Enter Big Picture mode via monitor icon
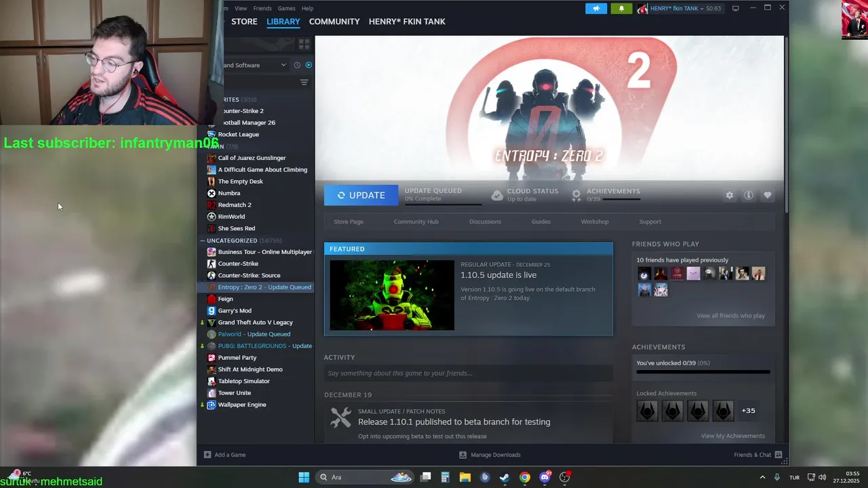This screenshot has width=868, height=488. click(x=735, y=8)
